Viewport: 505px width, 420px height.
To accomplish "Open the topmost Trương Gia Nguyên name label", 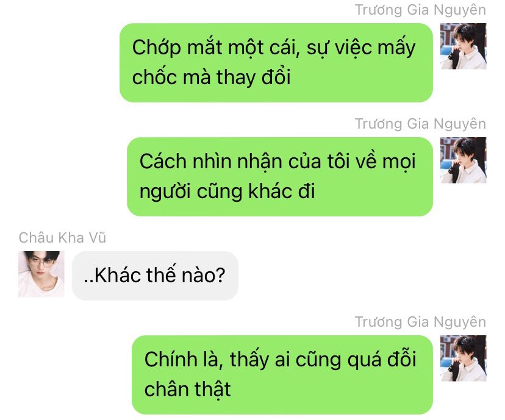I will tap(420, 10).
